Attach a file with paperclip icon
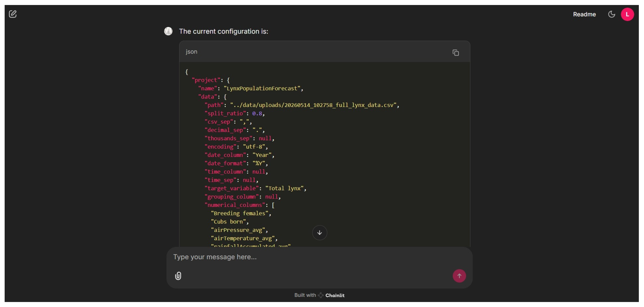Viewport: 644px width, 307px height. [178, 276]
